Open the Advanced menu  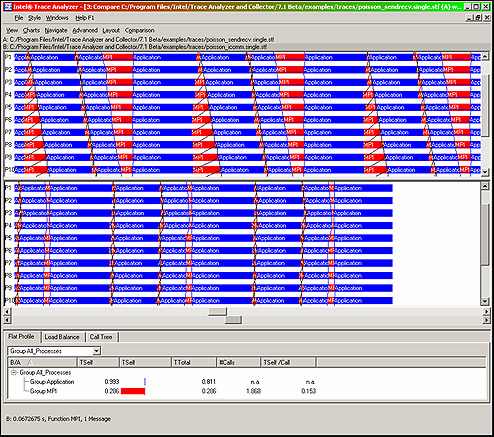[x=85, y=30]
